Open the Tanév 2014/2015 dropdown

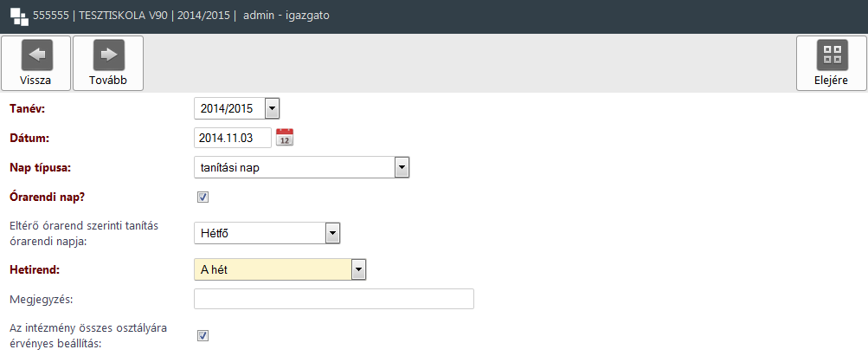(x=237, y=109)
